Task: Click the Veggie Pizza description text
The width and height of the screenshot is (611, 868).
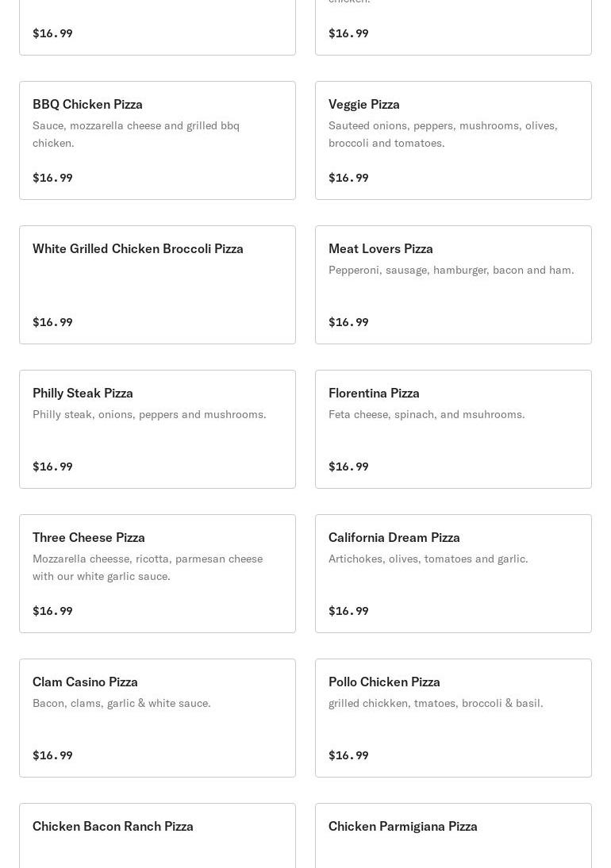Action: coord(443,134)
